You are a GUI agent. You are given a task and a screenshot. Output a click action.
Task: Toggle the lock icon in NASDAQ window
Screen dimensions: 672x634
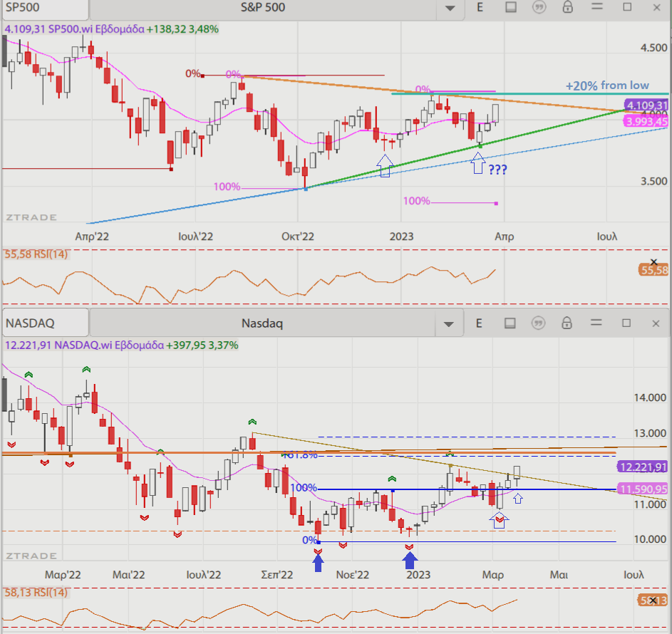567,323
